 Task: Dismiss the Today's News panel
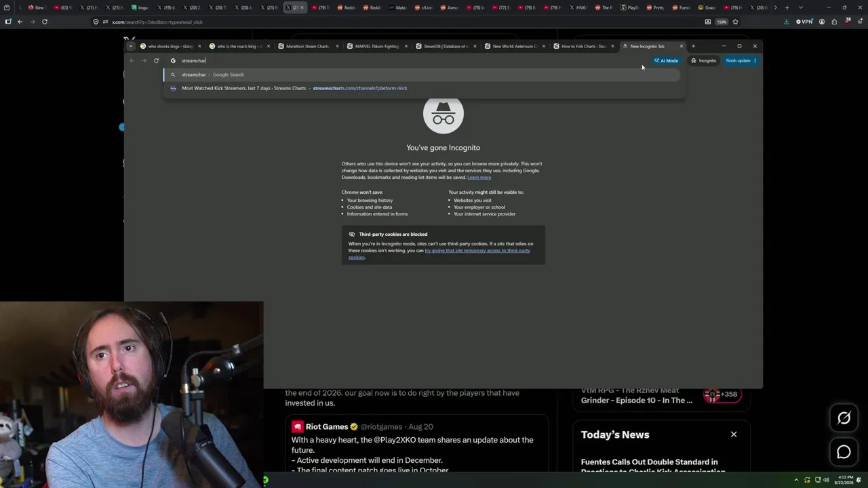click(x=734, y=434)
